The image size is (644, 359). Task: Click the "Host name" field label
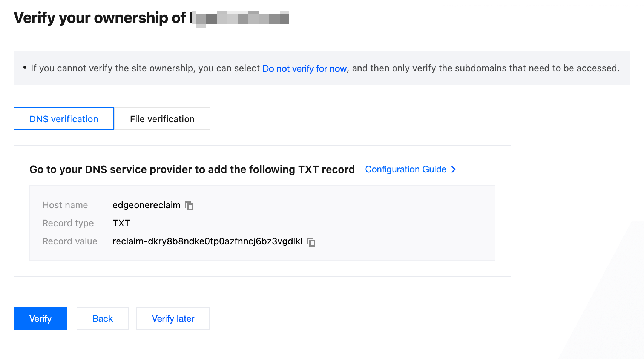pos(65,205)
